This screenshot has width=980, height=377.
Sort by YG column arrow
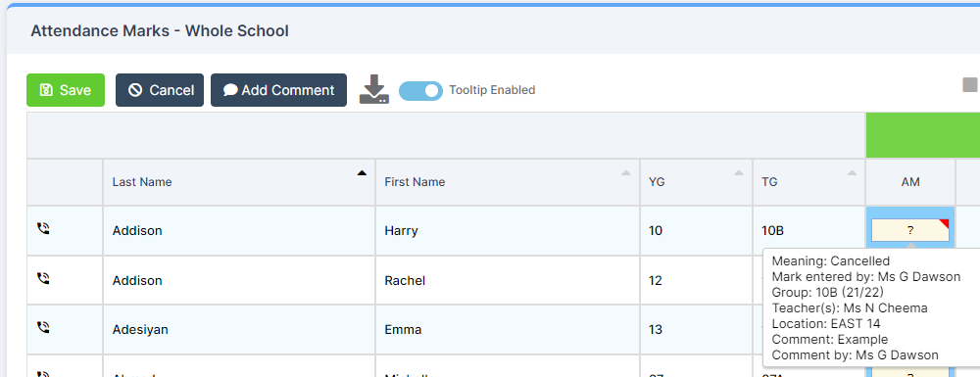tap(739, 173)
